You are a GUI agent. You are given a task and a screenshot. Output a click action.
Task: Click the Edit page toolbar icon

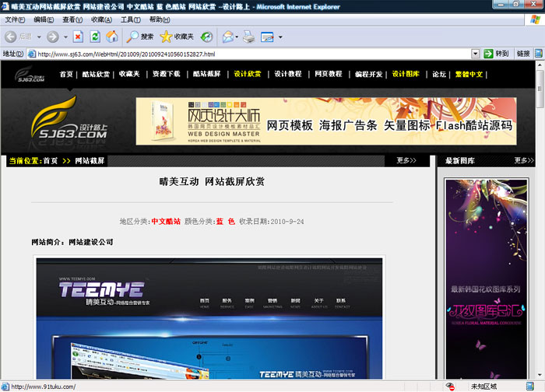click(267, 37)
